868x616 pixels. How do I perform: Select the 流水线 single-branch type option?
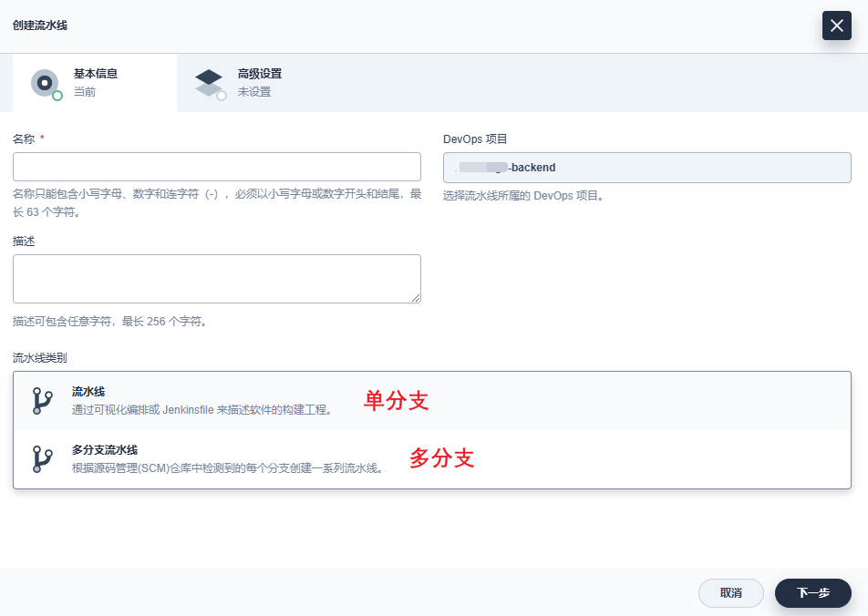(432, 401)
